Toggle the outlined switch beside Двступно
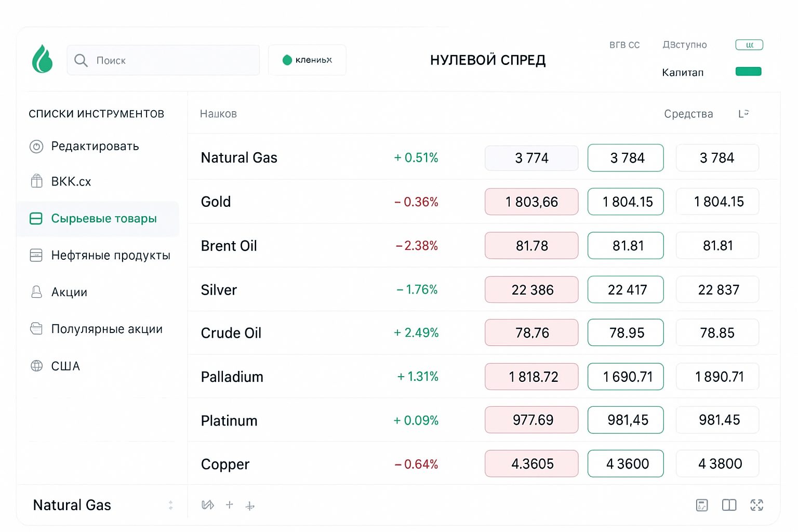The width and height of the screenshot is (798, 532). 749,45
